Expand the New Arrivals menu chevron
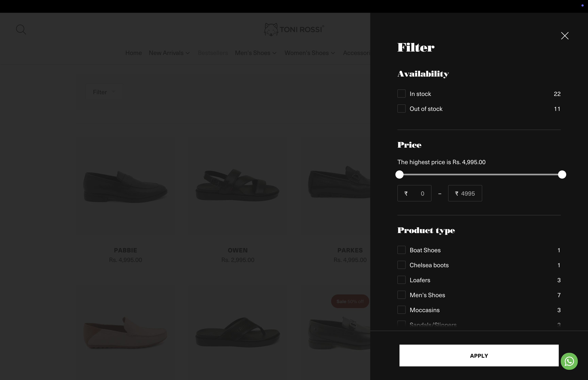 point(188,53)
